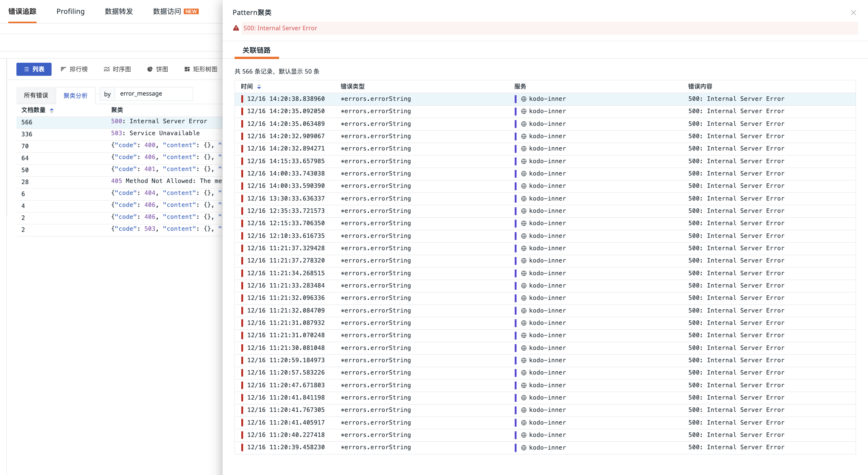Click the 错误内容 column header

tap(700, 87)
